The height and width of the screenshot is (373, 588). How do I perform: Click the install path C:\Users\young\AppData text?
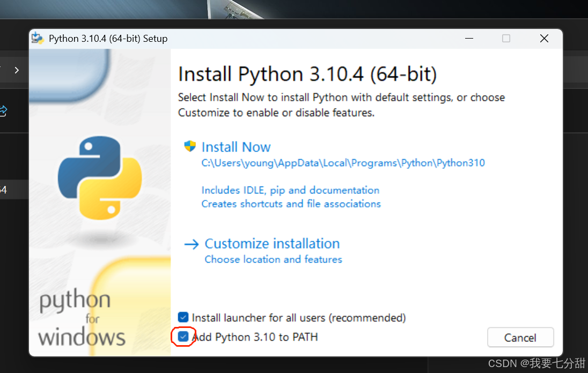tap(343, 163)
